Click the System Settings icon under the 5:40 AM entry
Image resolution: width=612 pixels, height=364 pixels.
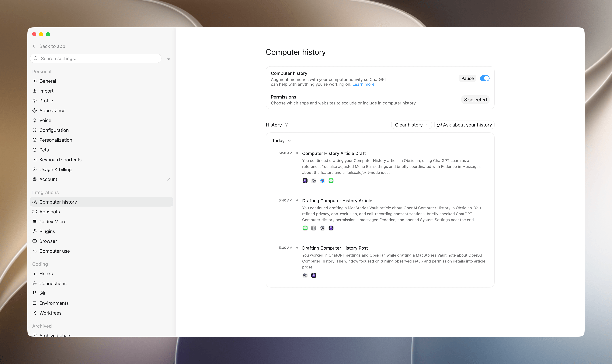tap(313, 228)
